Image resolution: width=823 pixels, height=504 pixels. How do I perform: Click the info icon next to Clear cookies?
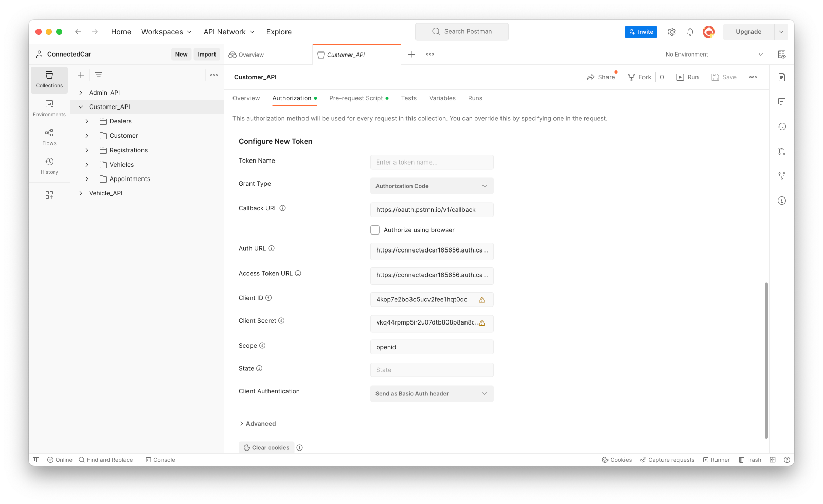tap(300, 448)
